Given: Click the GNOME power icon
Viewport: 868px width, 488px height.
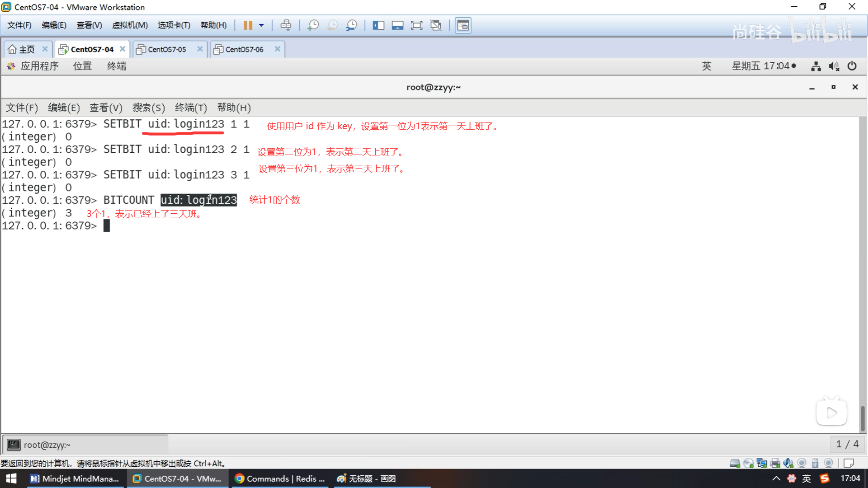Looking at the screenshot, I should [x=852, y=66].
